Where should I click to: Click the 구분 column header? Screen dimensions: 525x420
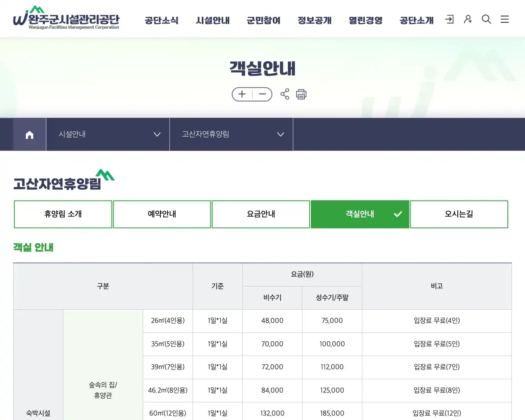103,286
